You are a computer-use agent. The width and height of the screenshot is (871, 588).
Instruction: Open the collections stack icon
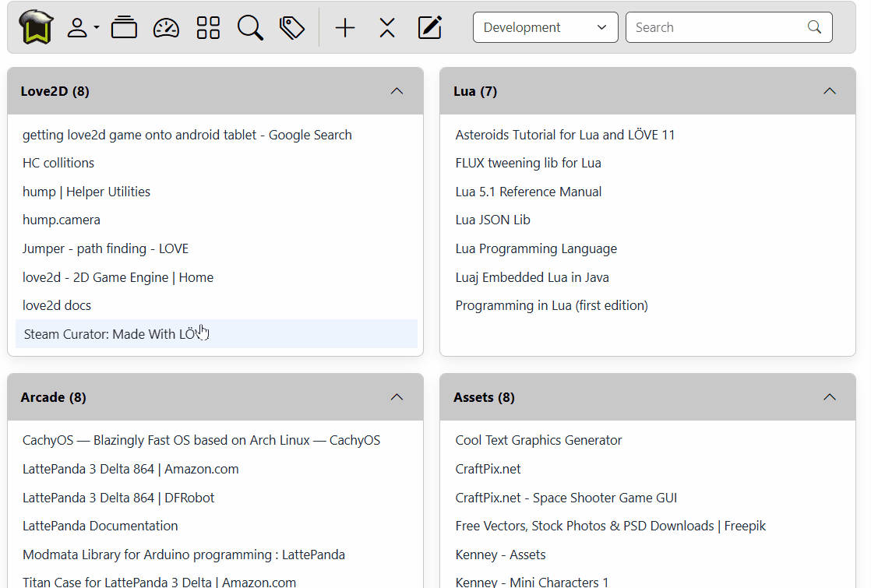coord(124,27)
